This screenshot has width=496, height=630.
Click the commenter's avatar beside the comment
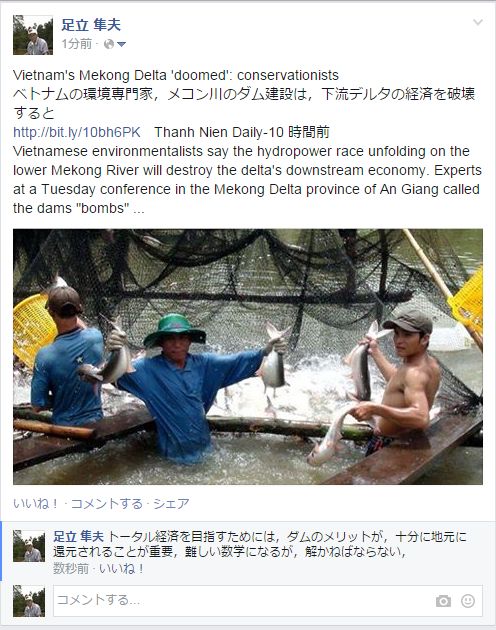tap(29, 546)
